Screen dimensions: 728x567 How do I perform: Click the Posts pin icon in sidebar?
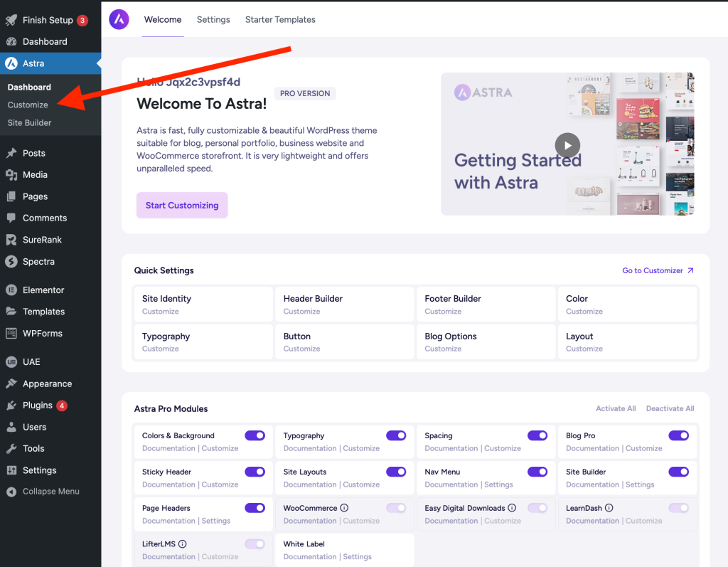11,153
